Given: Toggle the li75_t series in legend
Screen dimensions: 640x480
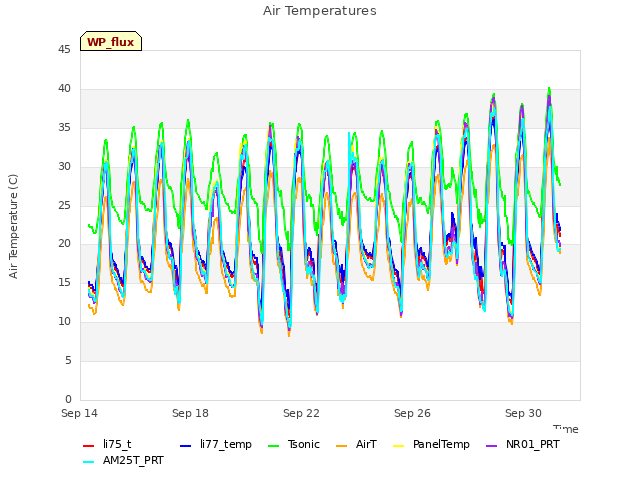Looking at the screenshot, I should coord(107,444).
